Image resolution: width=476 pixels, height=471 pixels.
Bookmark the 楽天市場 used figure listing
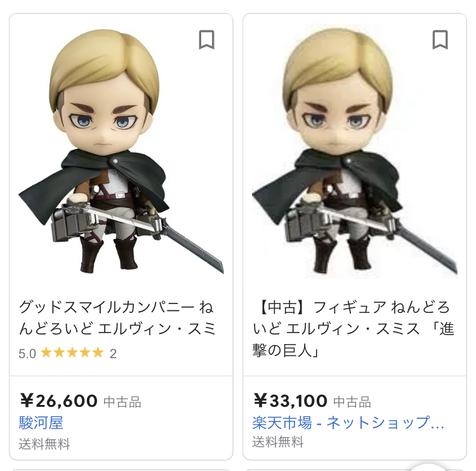click(x=440, y=39)
